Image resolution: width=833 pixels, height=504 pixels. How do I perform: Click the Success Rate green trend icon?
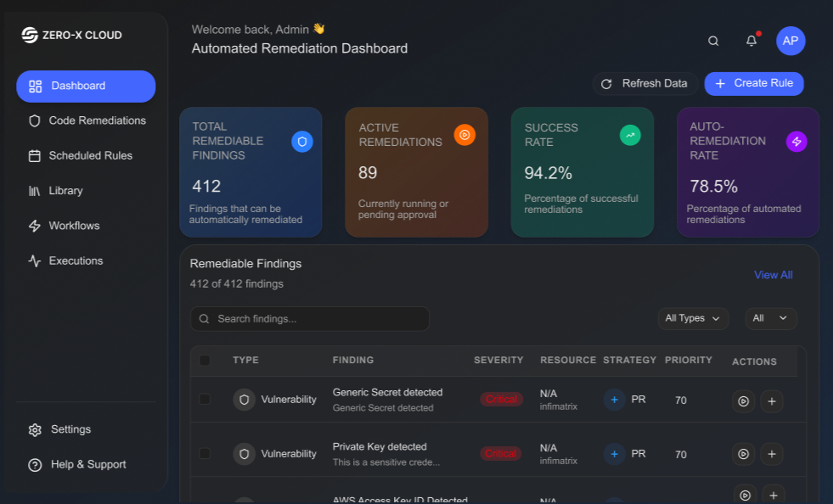[630, 134]
